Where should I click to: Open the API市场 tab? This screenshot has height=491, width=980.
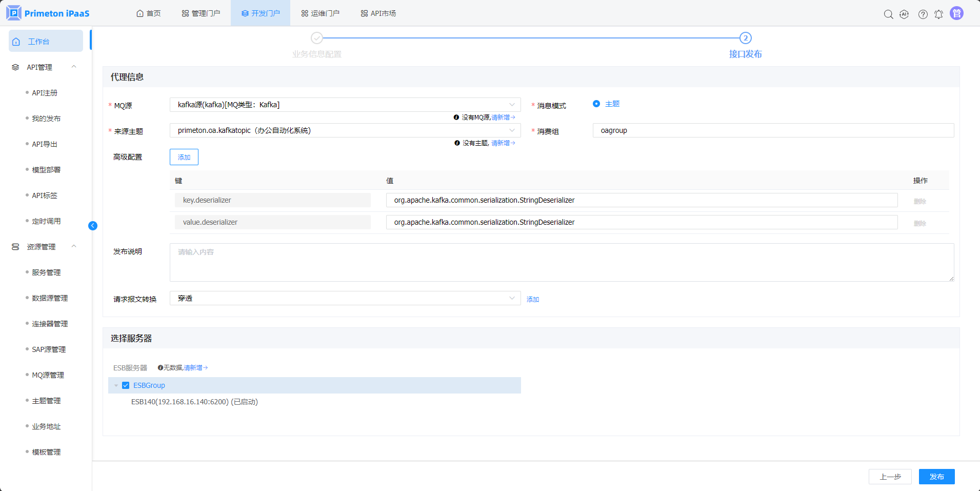[x=378, y=13]
